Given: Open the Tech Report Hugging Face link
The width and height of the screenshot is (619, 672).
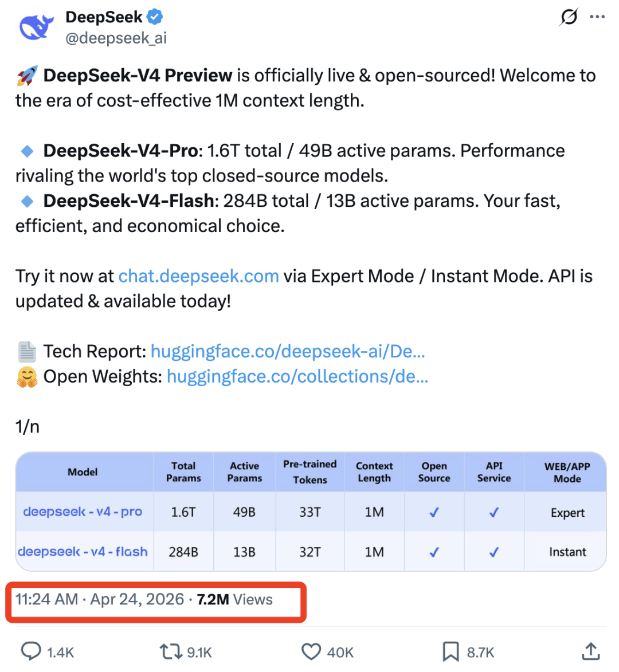Looking at the screenshot, I should [288, 351].
